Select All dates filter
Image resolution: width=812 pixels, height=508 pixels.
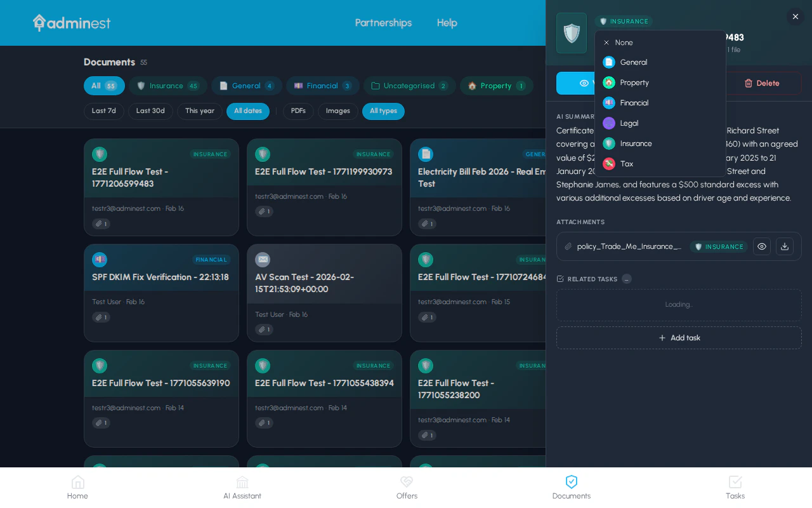(248, 111)
